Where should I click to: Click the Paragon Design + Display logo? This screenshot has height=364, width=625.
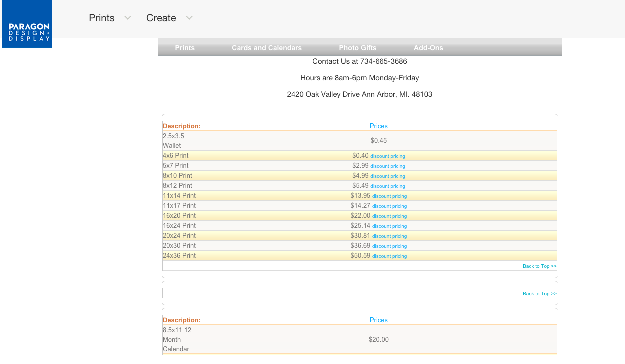[x=27, y=24]
